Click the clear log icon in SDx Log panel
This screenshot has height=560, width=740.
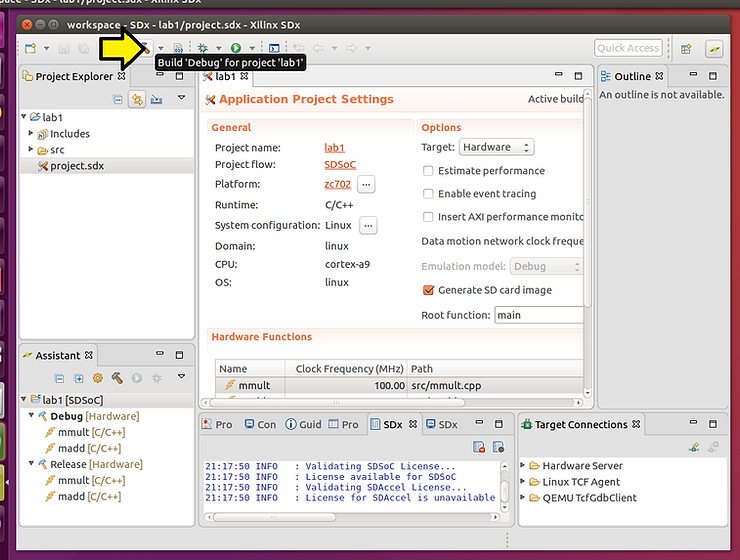[x=479, y=447]
